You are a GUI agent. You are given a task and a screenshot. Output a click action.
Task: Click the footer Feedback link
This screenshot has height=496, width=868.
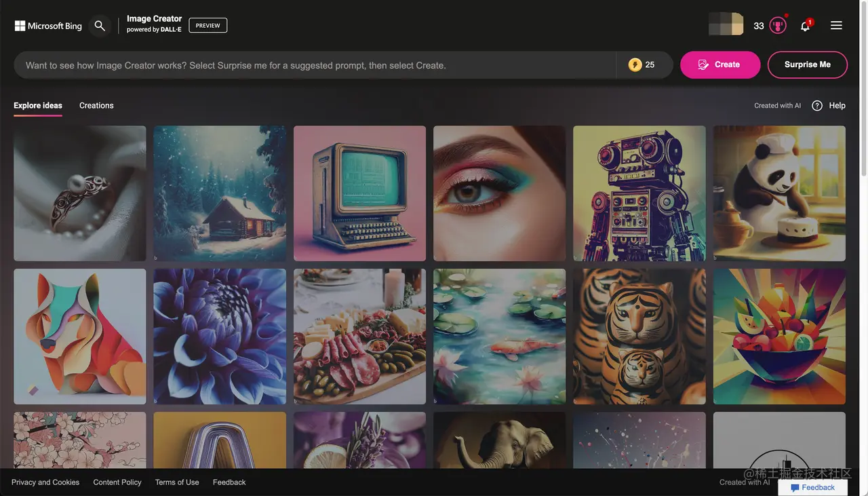pyautogui.click(x=229, y=482)
